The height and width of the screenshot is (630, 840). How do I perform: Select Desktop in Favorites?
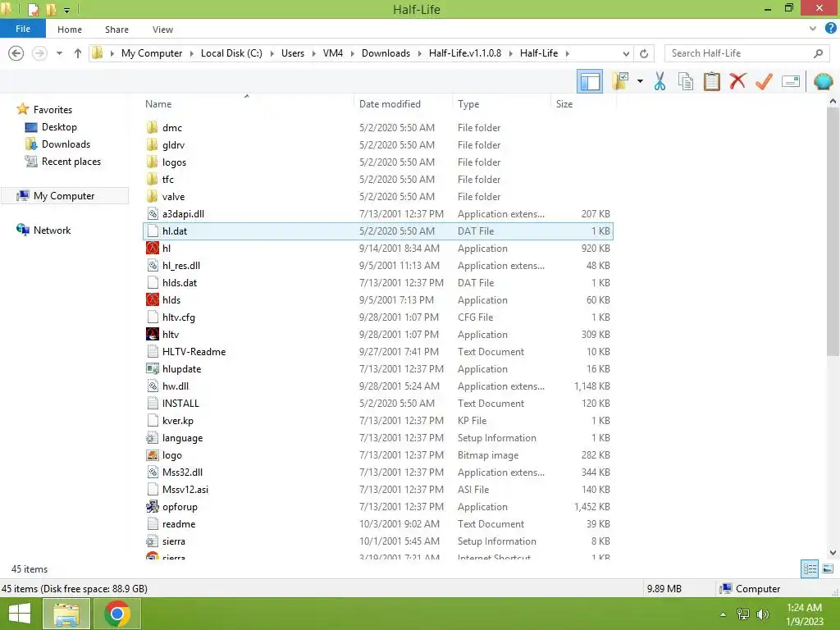[59, 127]
